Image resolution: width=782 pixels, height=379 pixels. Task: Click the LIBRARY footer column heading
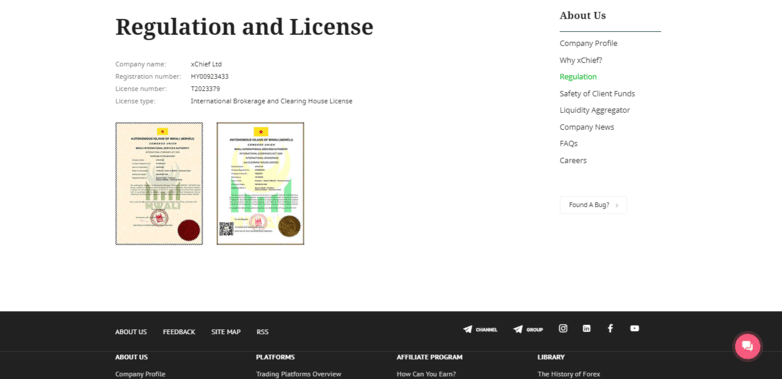click(x=551, y=357)
